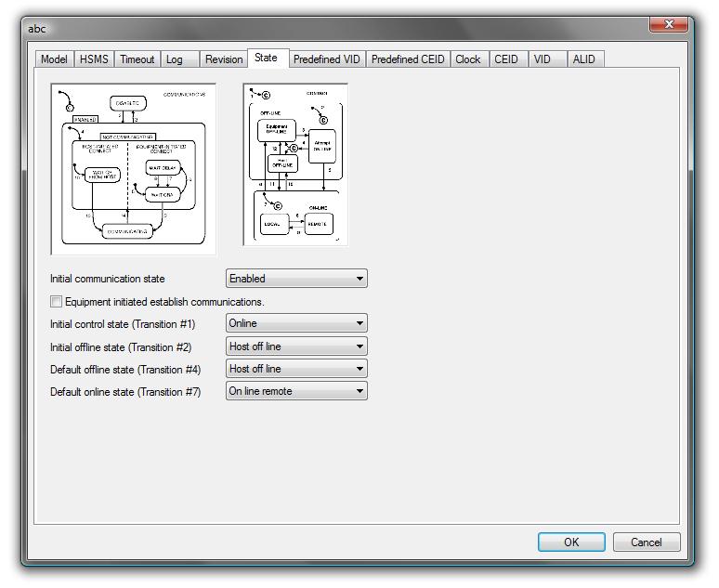The height and width of the screenshot is (588, 719).
Task: Switch to the Revision tab
Action: click(x=224, y=59)
